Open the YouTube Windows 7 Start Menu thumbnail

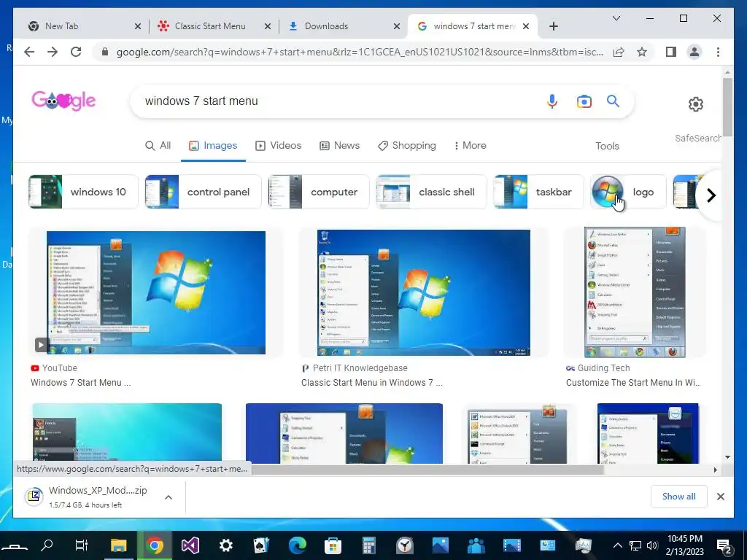[156, 292]
